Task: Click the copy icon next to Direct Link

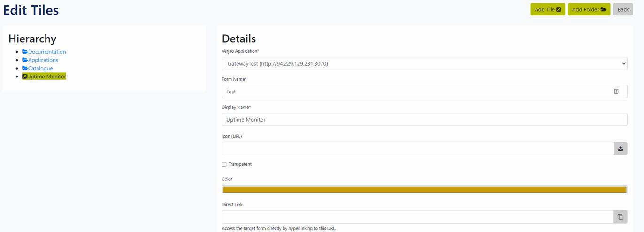Action: 620,217
